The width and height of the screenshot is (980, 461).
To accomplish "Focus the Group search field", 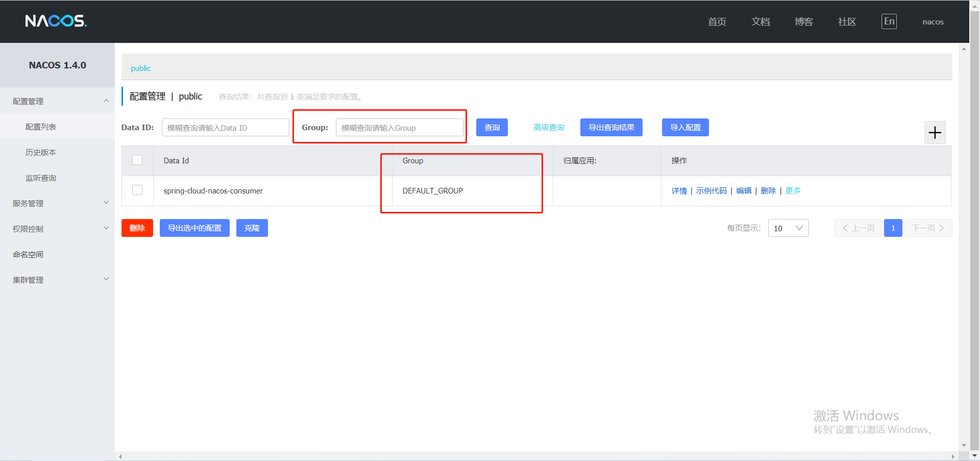I will (x=399, y=128).
